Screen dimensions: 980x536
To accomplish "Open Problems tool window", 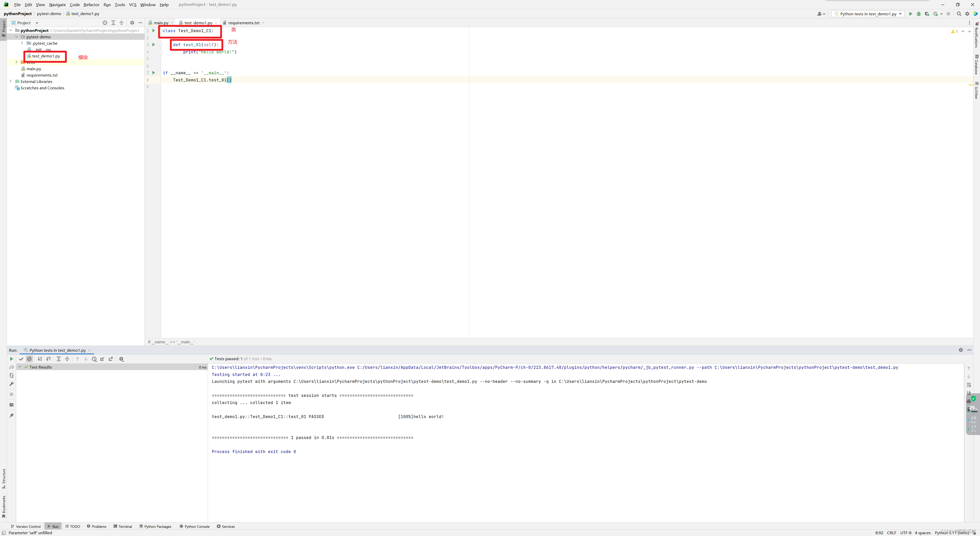I will [x=97, y=527].
